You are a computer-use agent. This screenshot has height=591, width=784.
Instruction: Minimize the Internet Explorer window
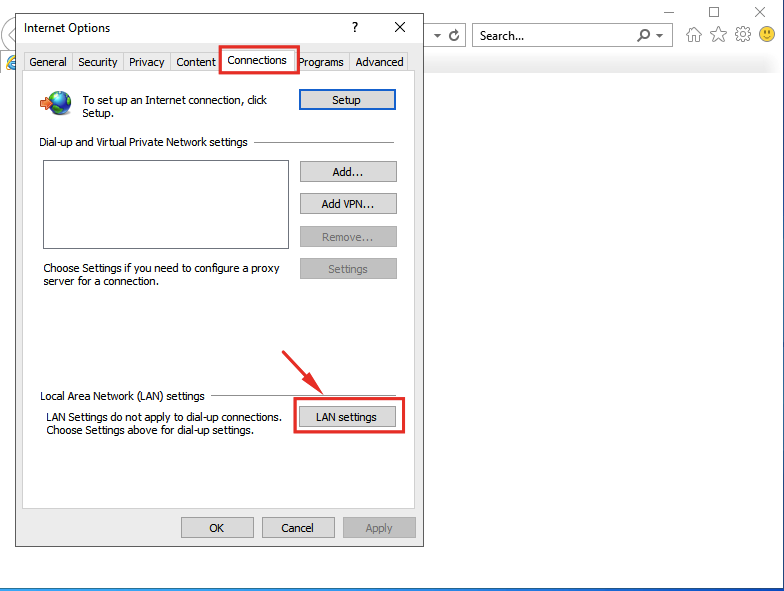669,12
